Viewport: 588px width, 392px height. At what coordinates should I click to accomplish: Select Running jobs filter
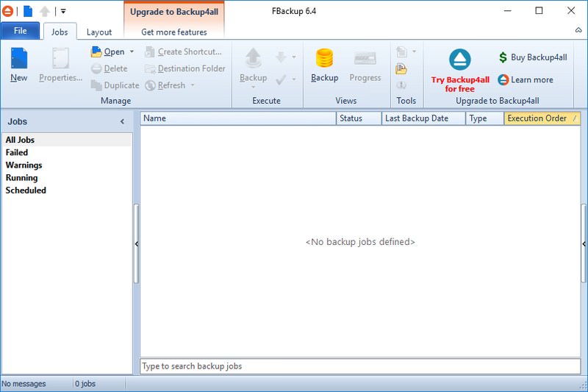67,177
